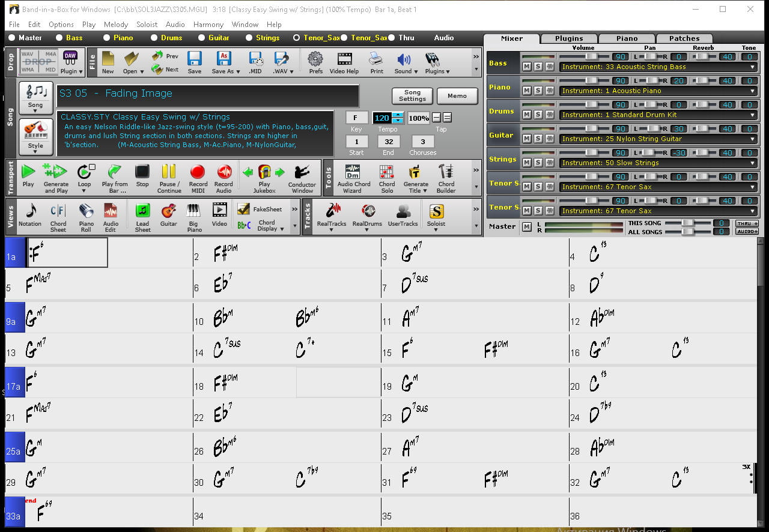Load the Next song
The height and width of the screenshot is (532, 769).
click(x=165, y=69)
